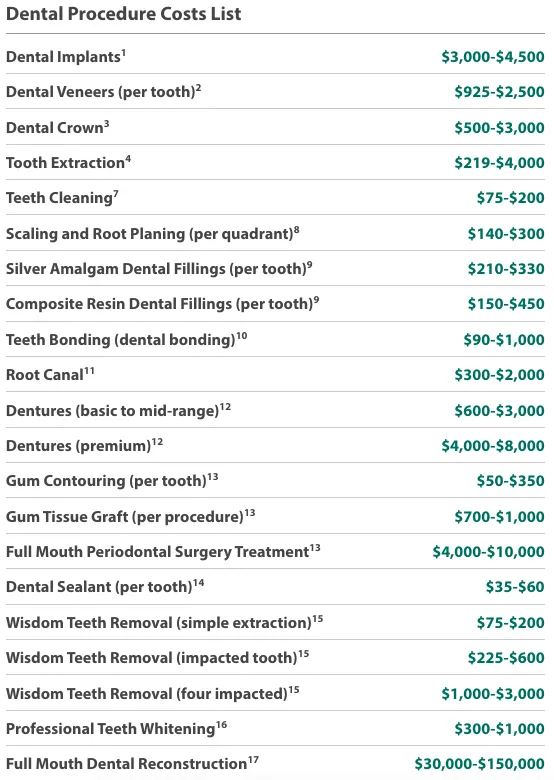Viewport: 554px width, 780px height.
Task: Open footnote 1 beside Dental Implants
Action: point(123,53)
